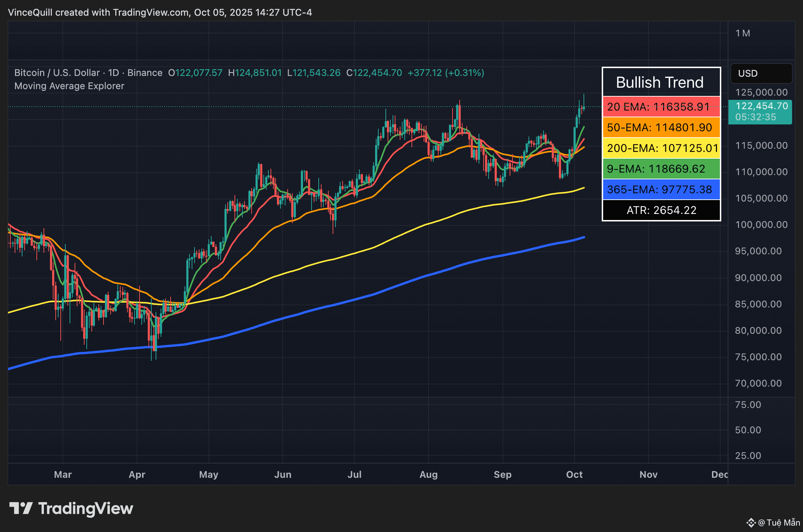Click the Aug label on time axis
The width and height of the screenshot is (803, 532).
click(x=428, y=475)
